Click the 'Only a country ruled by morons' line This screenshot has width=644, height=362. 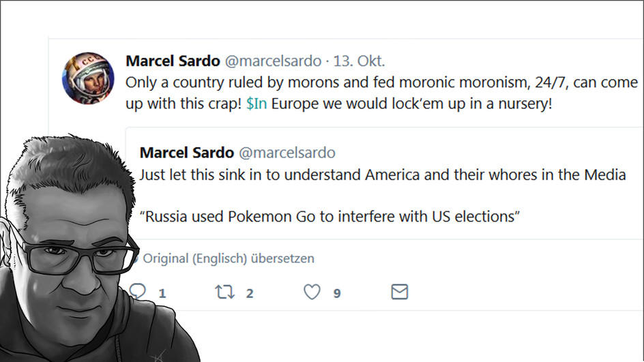pos(381,83)
